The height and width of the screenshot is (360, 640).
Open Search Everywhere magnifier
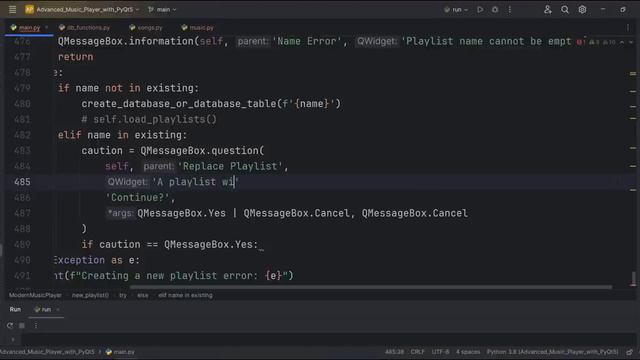(x=565, y=9)
